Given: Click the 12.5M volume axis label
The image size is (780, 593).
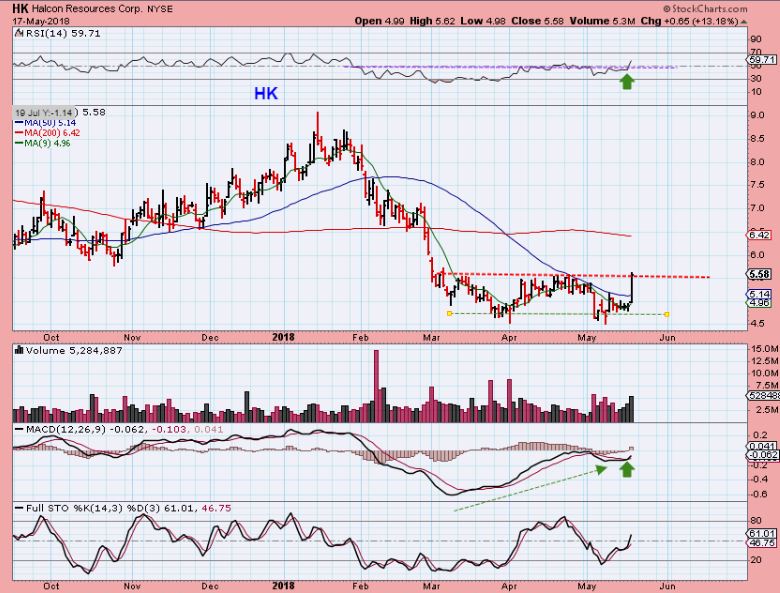Looking at the screenshot, I should [x=765, y=361].
